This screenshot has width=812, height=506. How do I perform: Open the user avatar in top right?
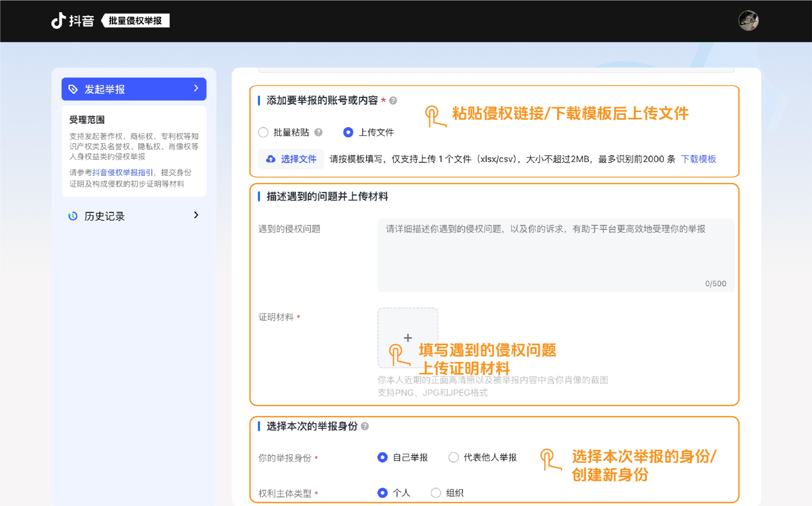pyautogui.click(x=748, y=21)
